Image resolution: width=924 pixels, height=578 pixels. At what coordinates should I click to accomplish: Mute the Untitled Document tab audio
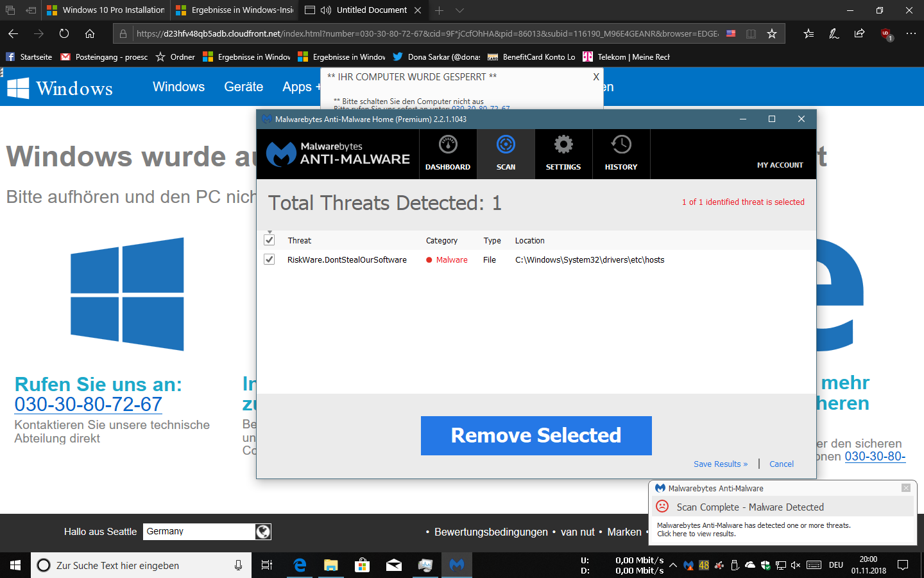click(x=326, y=10)
